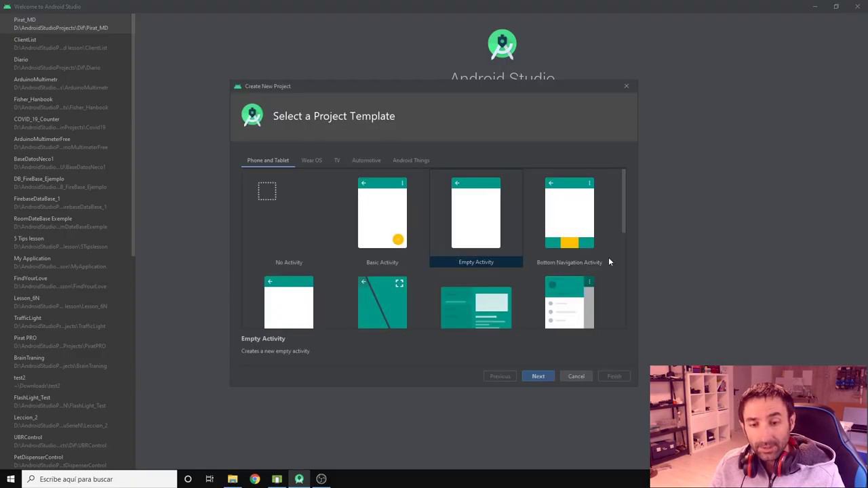Open the PetDispenserControl recent project
Screen dimensions: 868x488
[66, 461]
